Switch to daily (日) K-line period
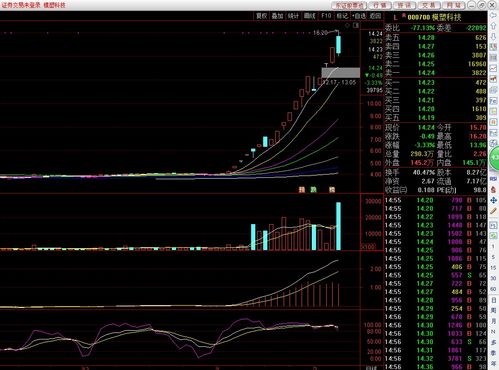The height and width of the screenshot is (370, 499). (493, 300)
